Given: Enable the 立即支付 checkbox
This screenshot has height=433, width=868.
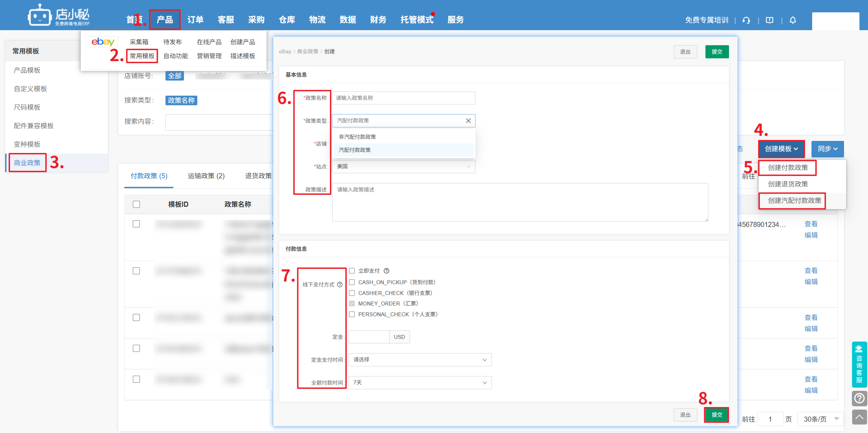Looking at the screenshot, I should coord(352,271).
